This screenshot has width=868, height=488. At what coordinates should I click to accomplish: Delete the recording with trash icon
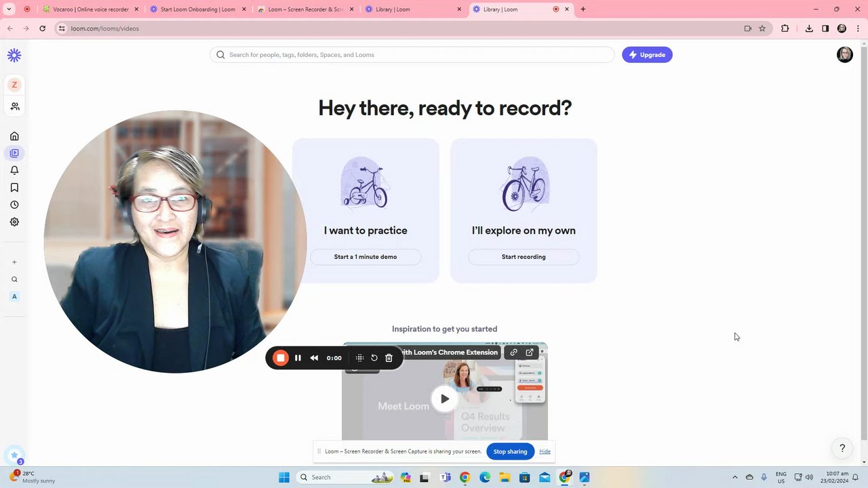(389, 358)
